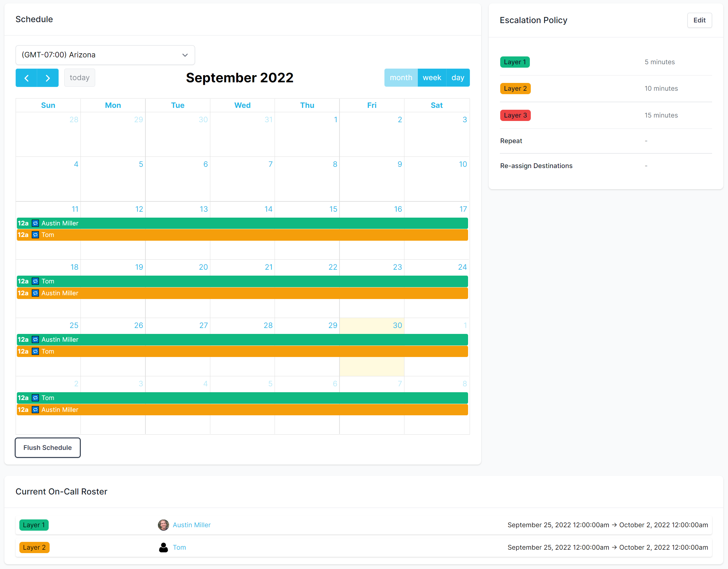Click recurring icon on Tom Sept 25 orange shift

35,351
